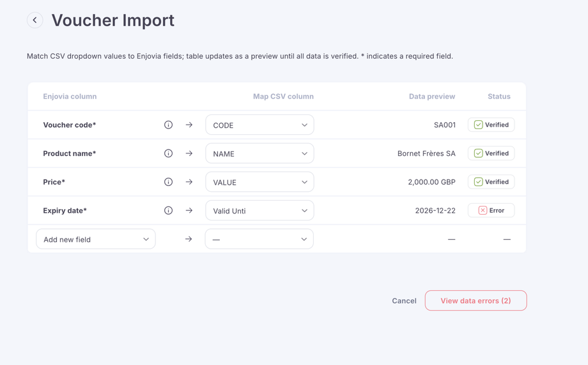Click the Cancel link
Screen dimensions: 588x365
coord(404,300)
